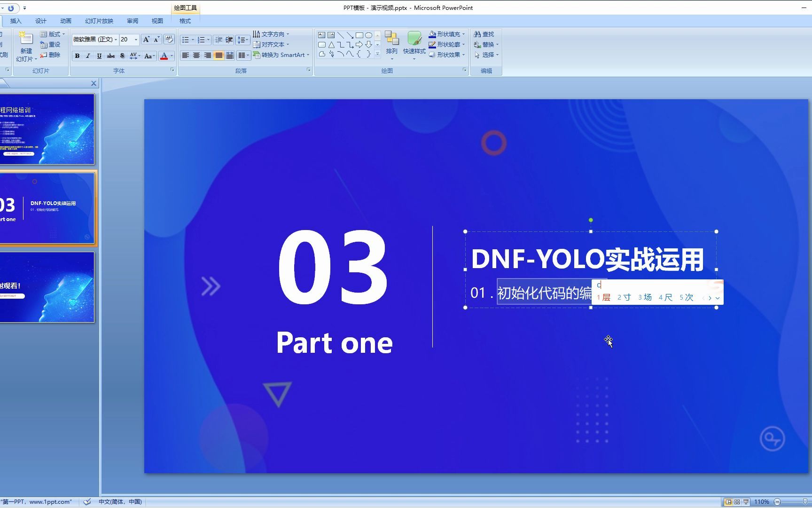This screenshot has width=812, height=508.
Task: Select the first slide thumbnail with the face image
Action: pos(47,129)
